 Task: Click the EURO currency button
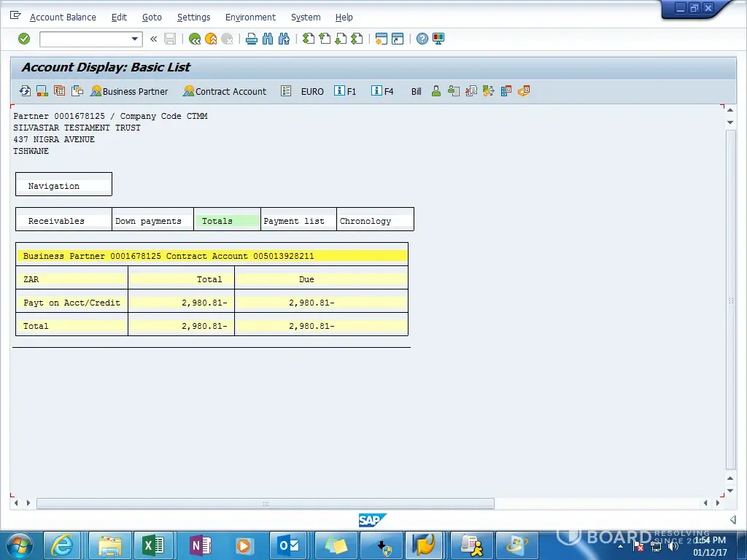(312, 91)
